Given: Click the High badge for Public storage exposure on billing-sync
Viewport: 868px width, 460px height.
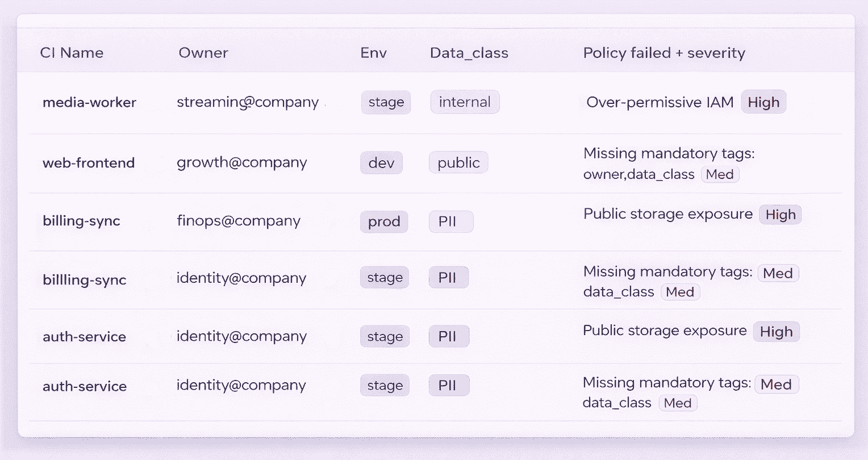Looking at the screenshot, I should pyautogui.click(x=780, y=215).
